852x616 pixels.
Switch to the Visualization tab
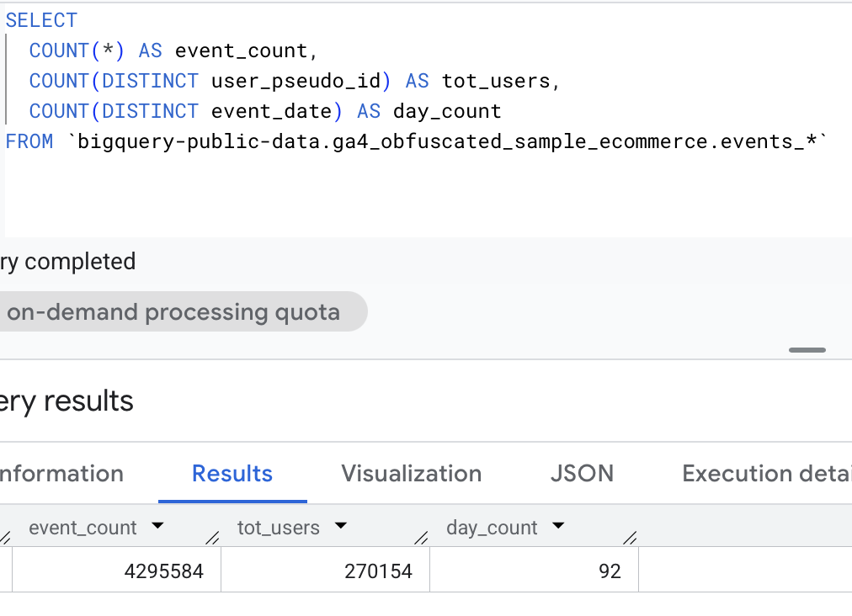click(411, 474)
